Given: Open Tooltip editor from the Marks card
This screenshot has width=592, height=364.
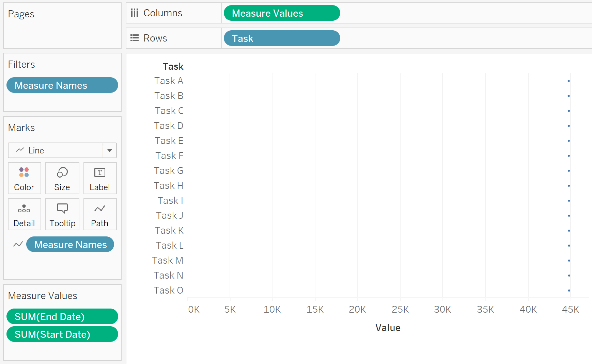Looking at the screenshot, I should [62, 214].
